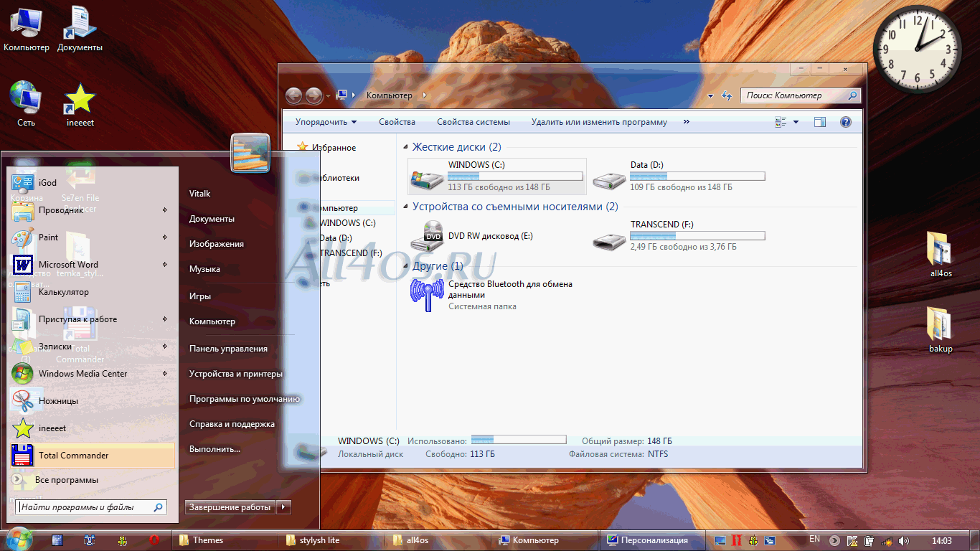Click Удалить или изменить программу
980x551 pixels.
(599, 122)
